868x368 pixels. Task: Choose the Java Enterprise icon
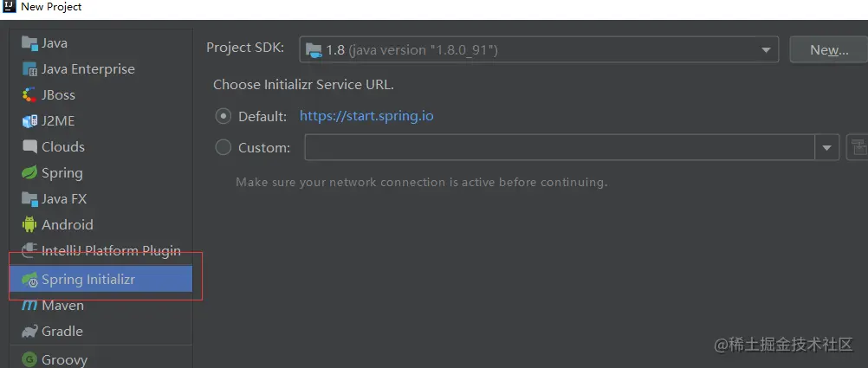tap(29, 69)
